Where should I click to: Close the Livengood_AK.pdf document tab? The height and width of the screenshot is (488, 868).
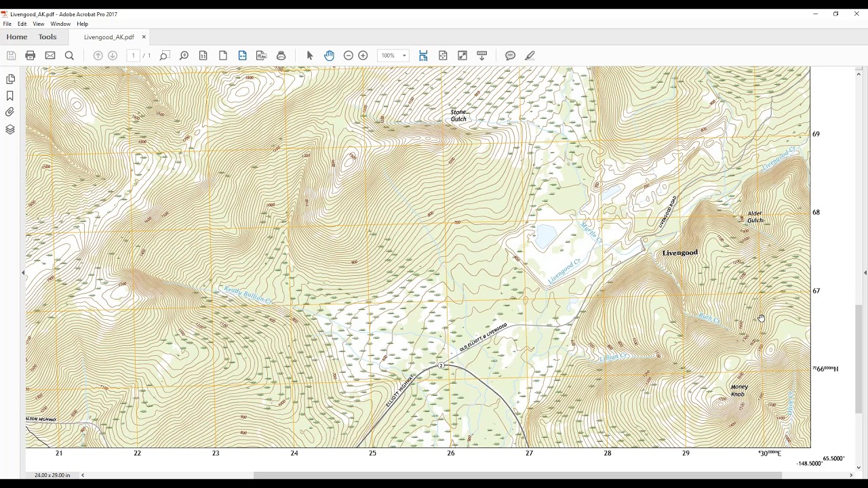tap(144, 37)
